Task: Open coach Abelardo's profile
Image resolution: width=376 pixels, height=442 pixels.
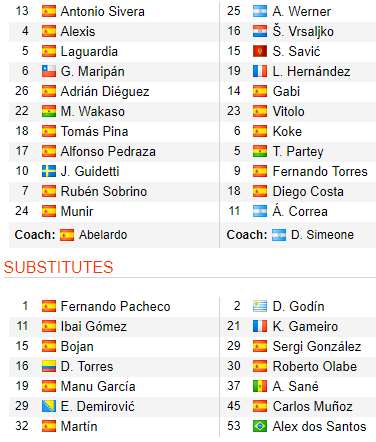Action: pos(103,235)
